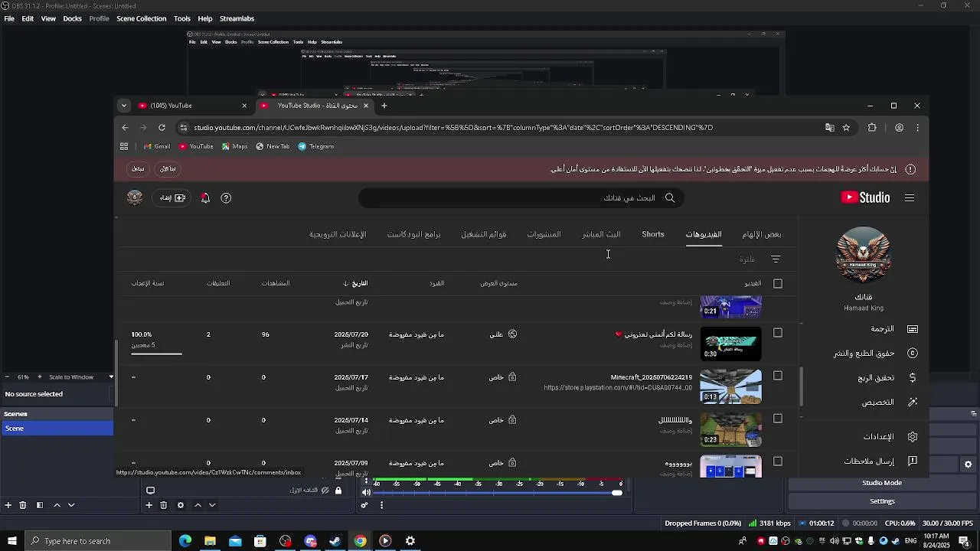The width and height of the screenshot is (980, 551).
Task: Go back in Chrome
Action: click(125, 128)
